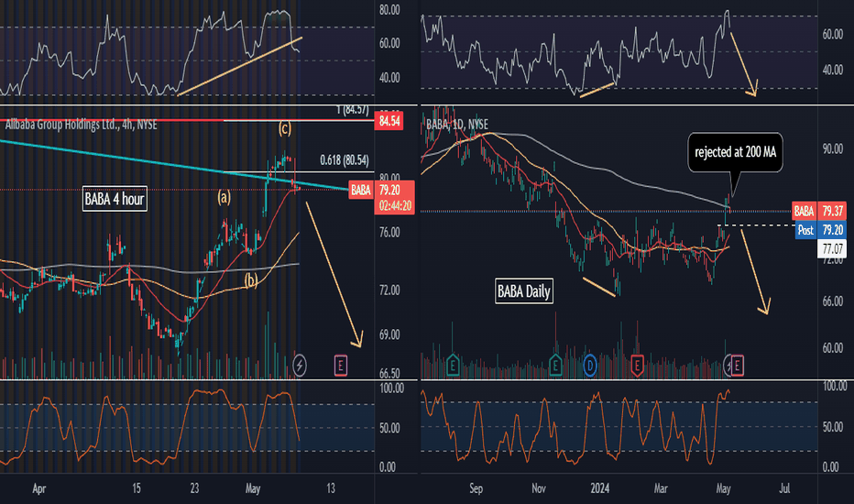Open the pink E earnings marker near May on daily chart
The width and height of the screenshot is (854, 504).
pyautogui.click(x=737, y=365)
